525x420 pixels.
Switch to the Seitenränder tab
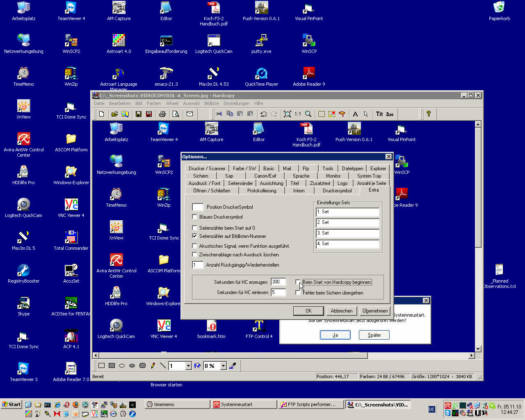pos(240,183)
